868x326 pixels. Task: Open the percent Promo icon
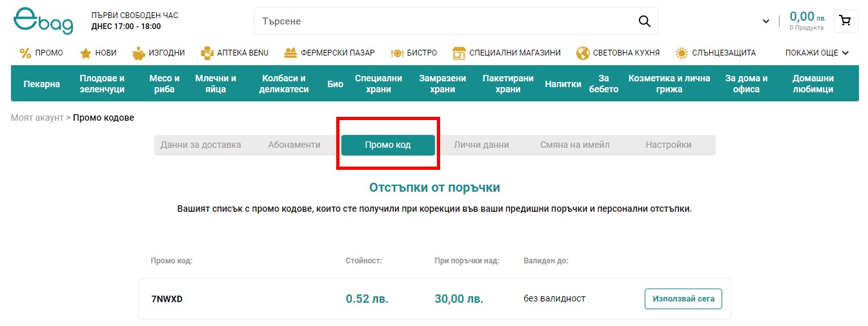point(25,53)
